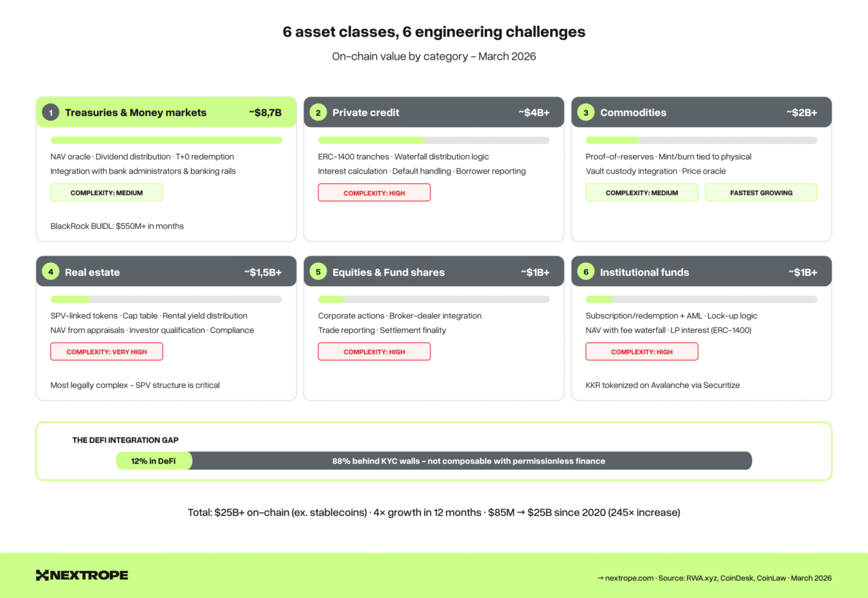
Task: Click the number 4 circle badge
Action: click(x=50, y=272)
